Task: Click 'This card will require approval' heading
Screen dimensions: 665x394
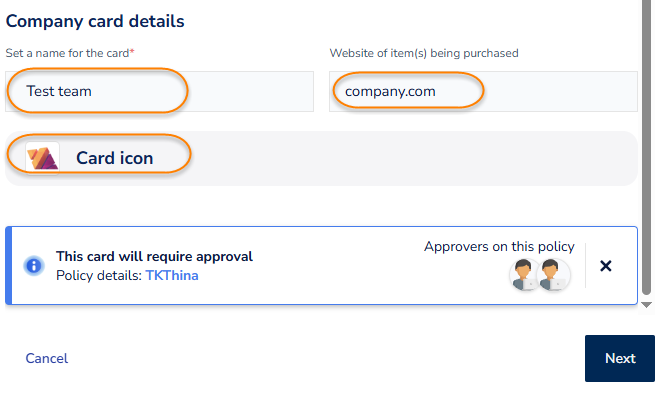Action: coord(154,256)
